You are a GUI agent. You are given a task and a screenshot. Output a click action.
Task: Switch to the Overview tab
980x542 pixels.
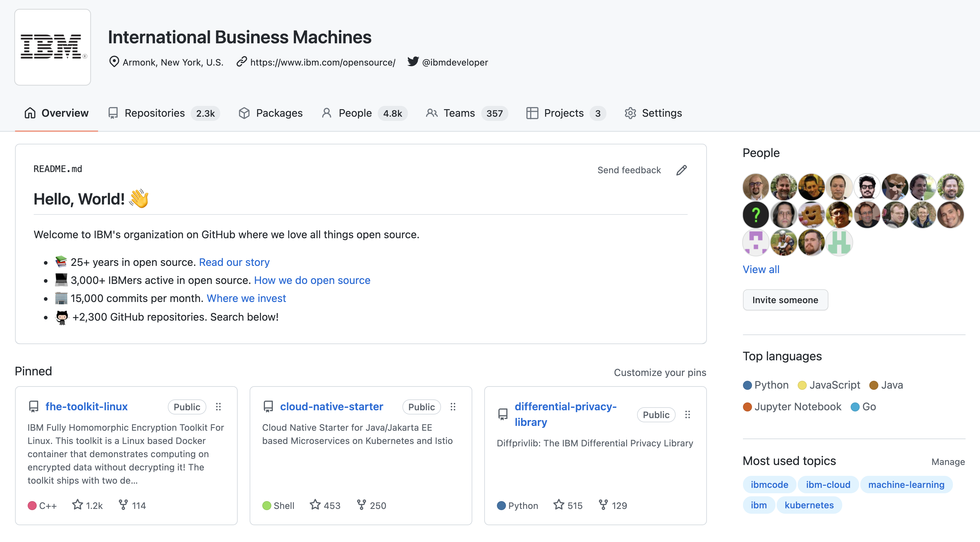pyautogui.click(x=56, y=113)
